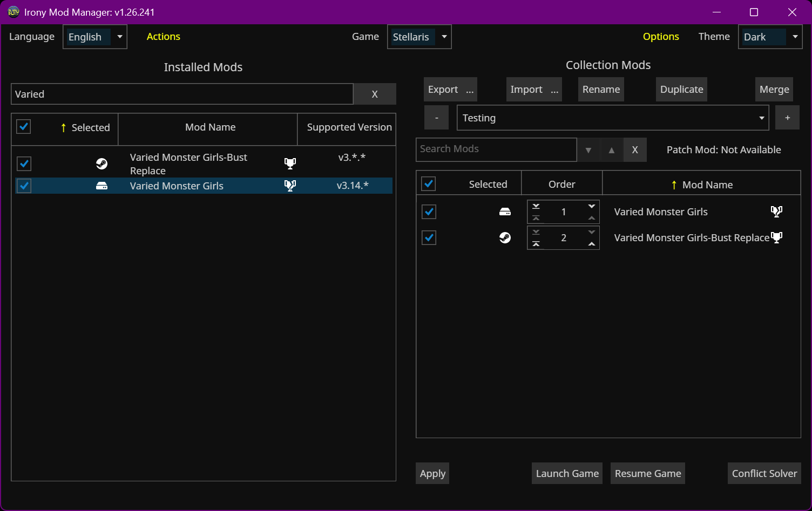Image resolution: width=812 pixels, height=511 pixels.
Task: Open the Theme dropdown showing Dark
Action: coord(770,37)
